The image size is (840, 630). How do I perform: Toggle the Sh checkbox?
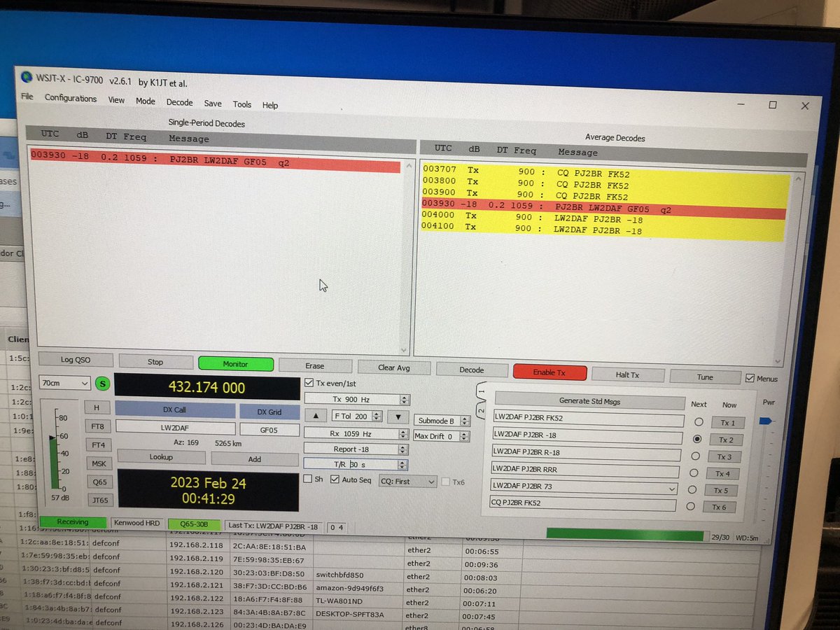coord(308,479)
